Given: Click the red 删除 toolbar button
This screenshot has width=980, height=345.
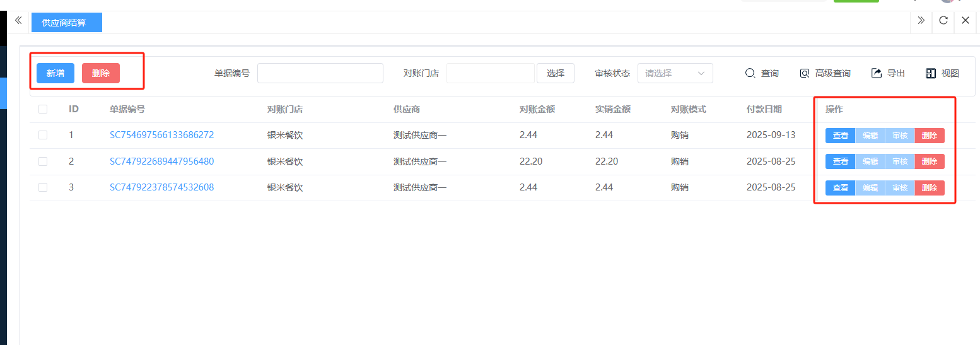Looking at the screenshot, I should (x=101, y=73).
